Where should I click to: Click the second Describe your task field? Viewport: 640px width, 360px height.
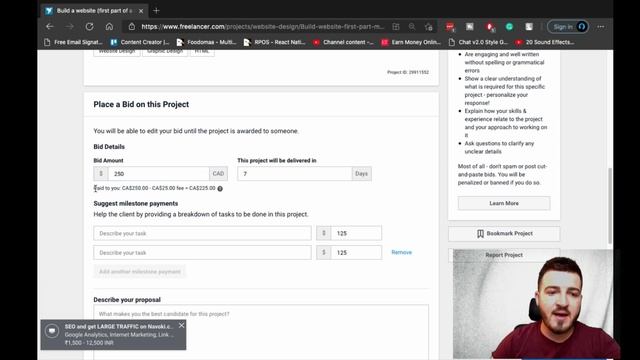click(x=202, y=253)
